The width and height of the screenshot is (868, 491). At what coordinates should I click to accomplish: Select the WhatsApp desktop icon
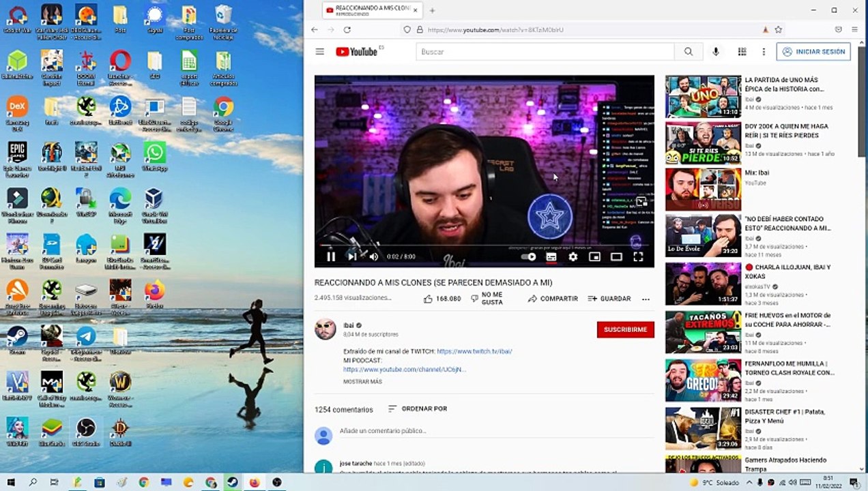click(x=155, y=157)
